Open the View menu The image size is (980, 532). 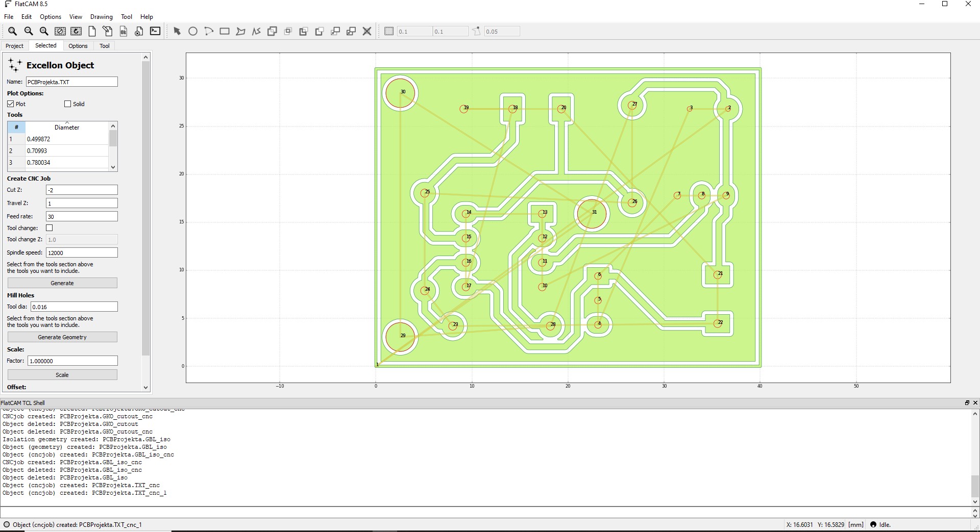click(76, 17)
